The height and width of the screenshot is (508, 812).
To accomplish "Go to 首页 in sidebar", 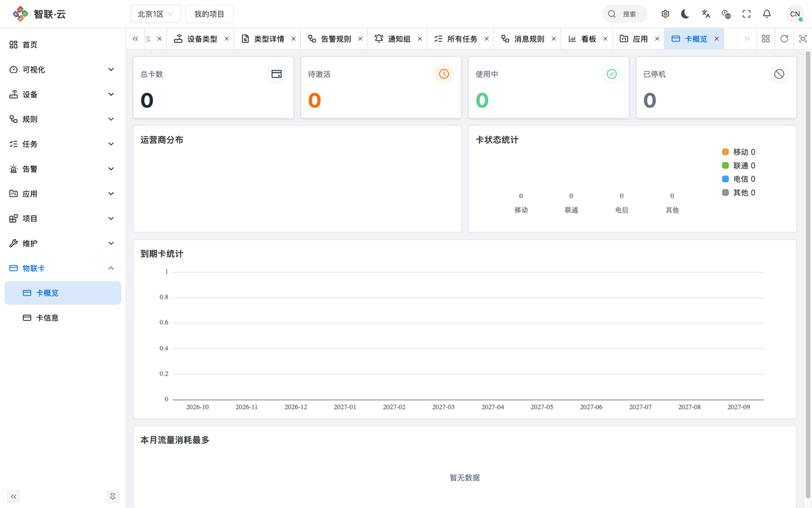I will click(x=63, y=45).
